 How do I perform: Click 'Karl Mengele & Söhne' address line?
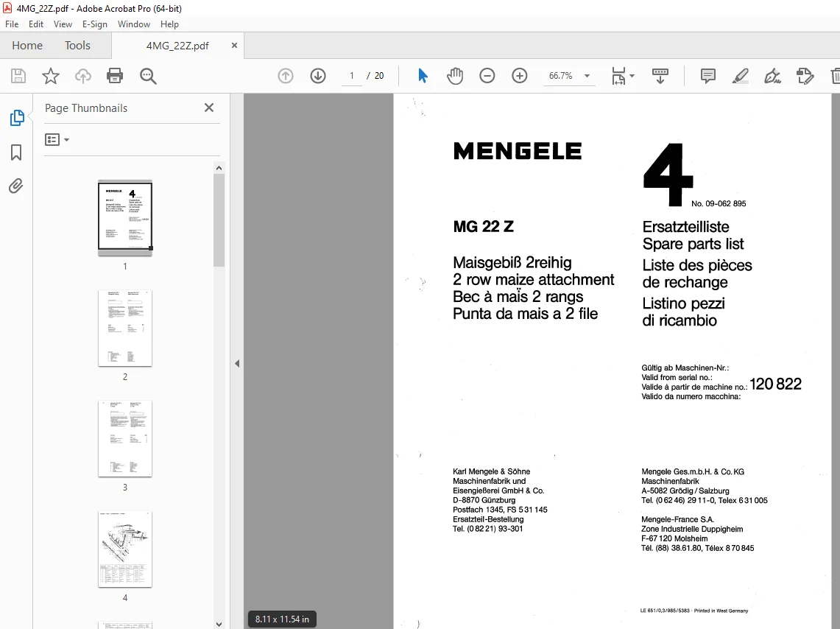(491, 471)
